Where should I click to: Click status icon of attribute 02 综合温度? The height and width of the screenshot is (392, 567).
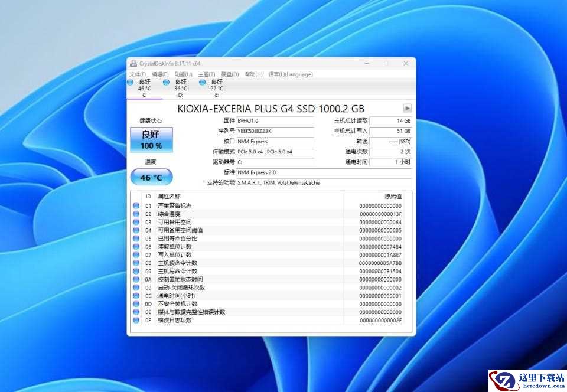(x=136, y=214)
